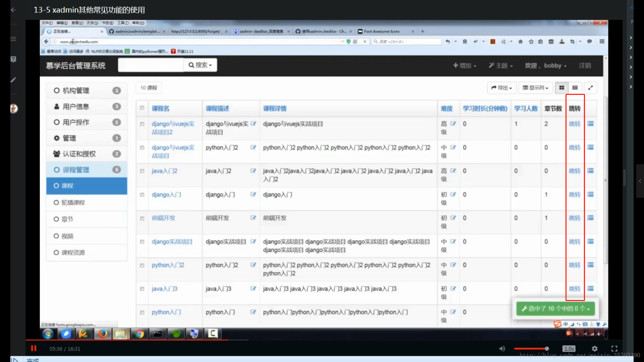644x362 pixels.
Task: Open detail icon for python入门2 row
Action: (x=591, y=265)
